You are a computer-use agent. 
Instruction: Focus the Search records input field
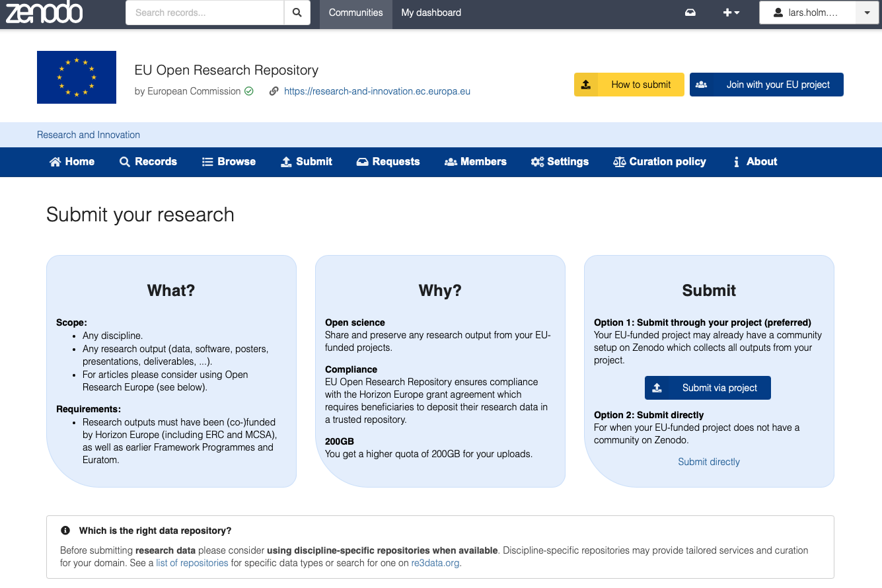(x=205, y=13)
